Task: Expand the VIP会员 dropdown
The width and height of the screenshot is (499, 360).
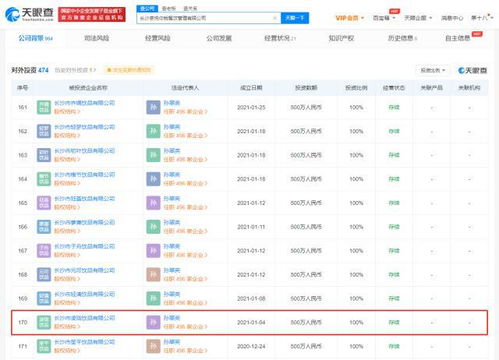Action: coord(350,18)
